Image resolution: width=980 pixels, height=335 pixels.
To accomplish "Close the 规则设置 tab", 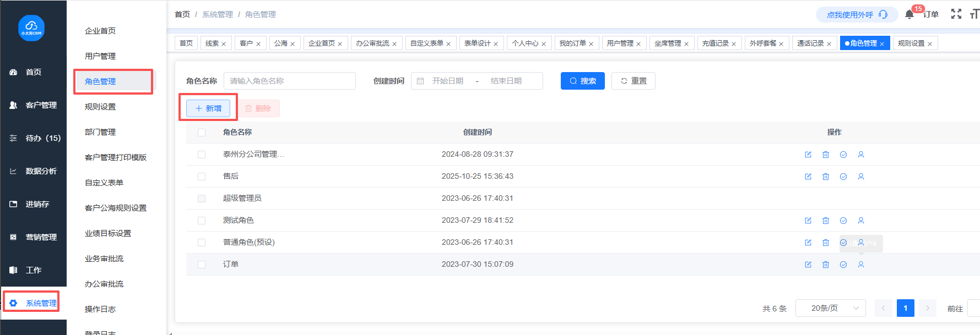I will [930, 44].
